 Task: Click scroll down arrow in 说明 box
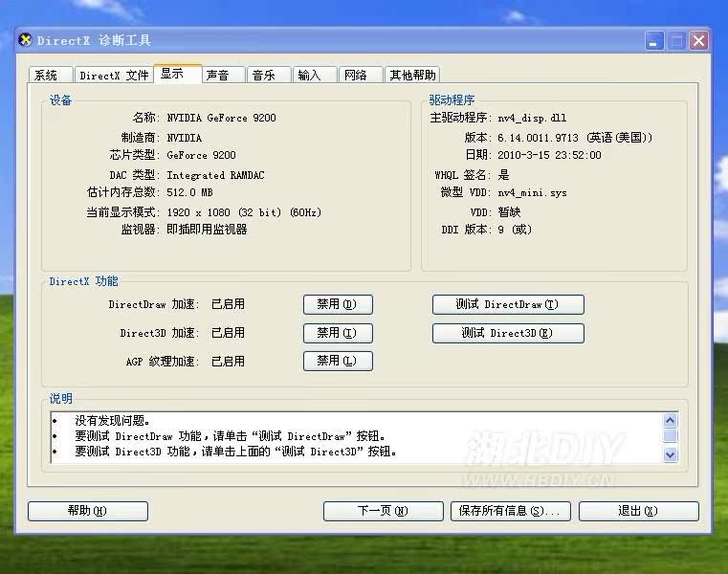[670, 454]
